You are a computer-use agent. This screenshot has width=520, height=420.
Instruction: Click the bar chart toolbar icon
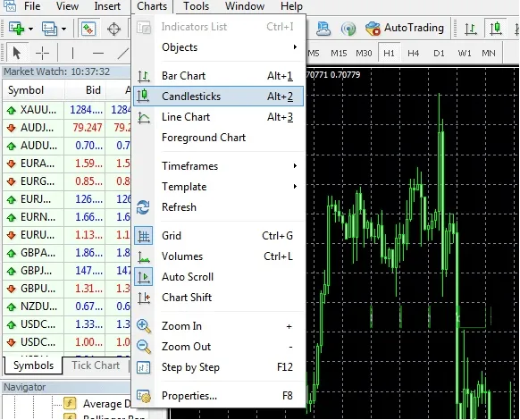471,29
